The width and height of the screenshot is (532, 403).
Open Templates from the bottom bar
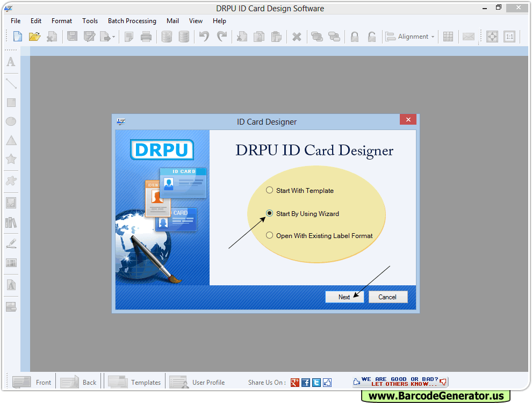click(134, 382)
